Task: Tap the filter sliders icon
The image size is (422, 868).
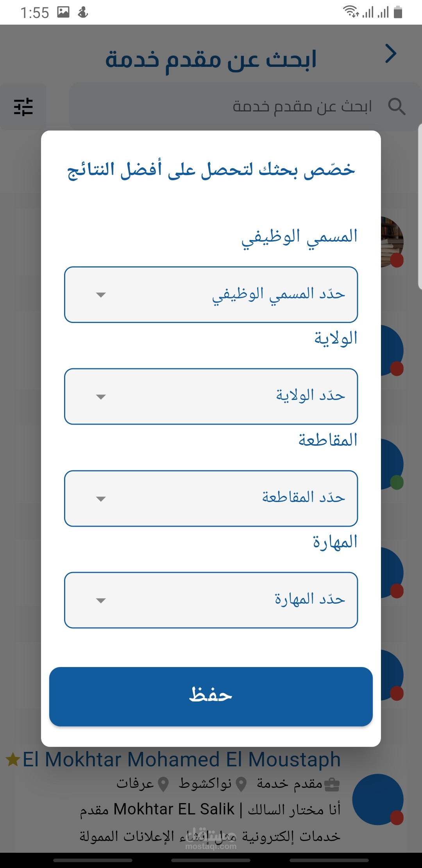Action: [x=23, y=107]
